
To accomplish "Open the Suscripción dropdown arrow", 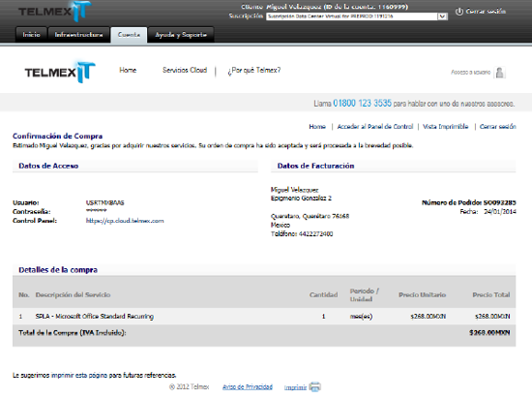I will coord(442,16).
